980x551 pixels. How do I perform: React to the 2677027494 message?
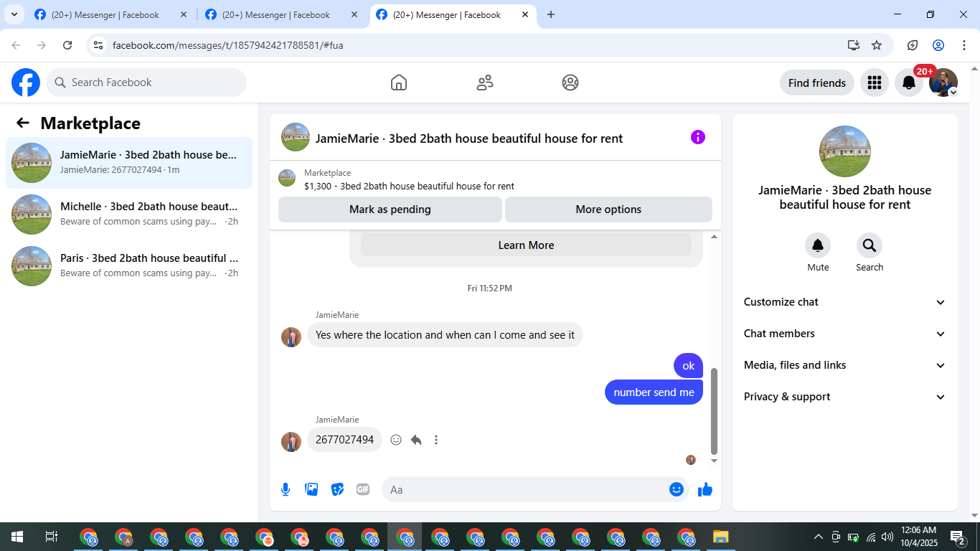click(x=396, y=440)
